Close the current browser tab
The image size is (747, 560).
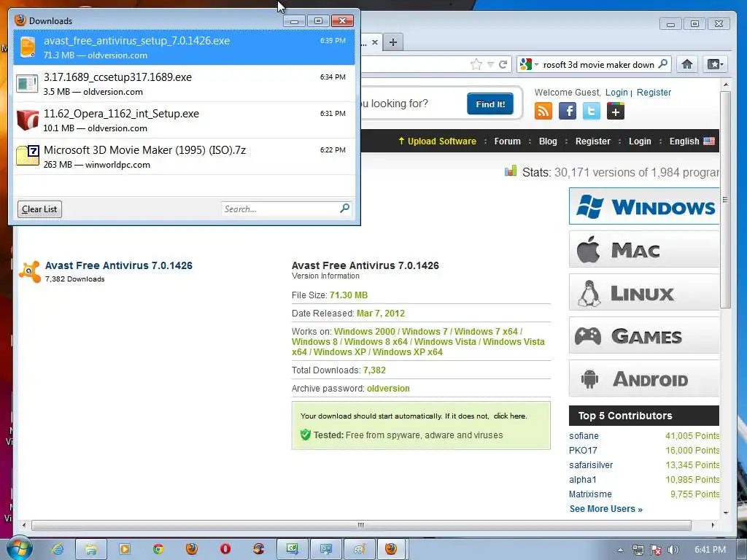375,42
